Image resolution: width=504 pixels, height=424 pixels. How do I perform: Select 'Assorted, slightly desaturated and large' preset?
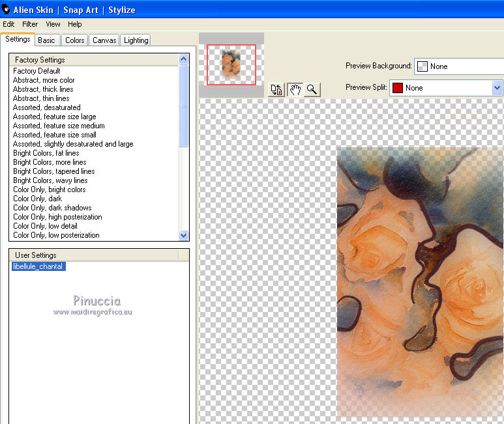coord(73,144)
